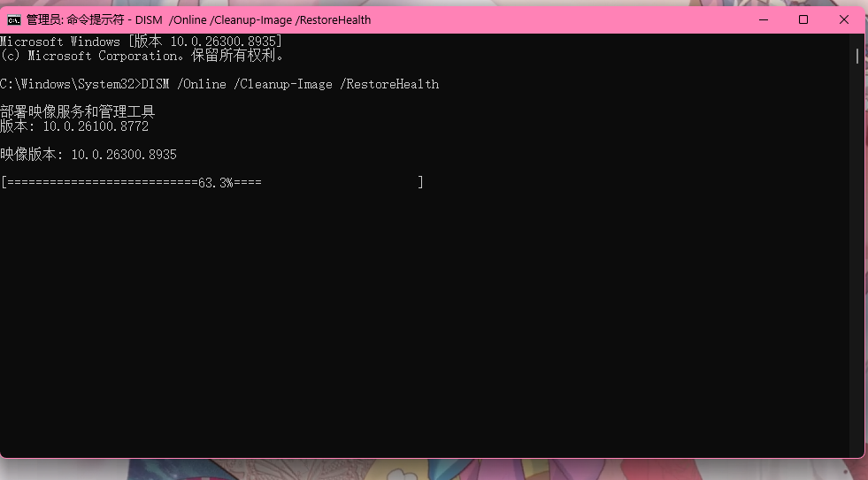Image resolution: width=868 pixels, height=480 pixels.
Task: Close the DISM Command Prompt window
Action: click(x=843, y=20)
